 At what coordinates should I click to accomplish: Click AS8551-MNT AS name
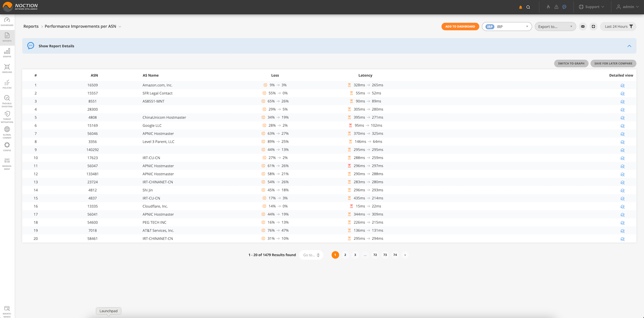pyautogui.click(x=153, y=101)
